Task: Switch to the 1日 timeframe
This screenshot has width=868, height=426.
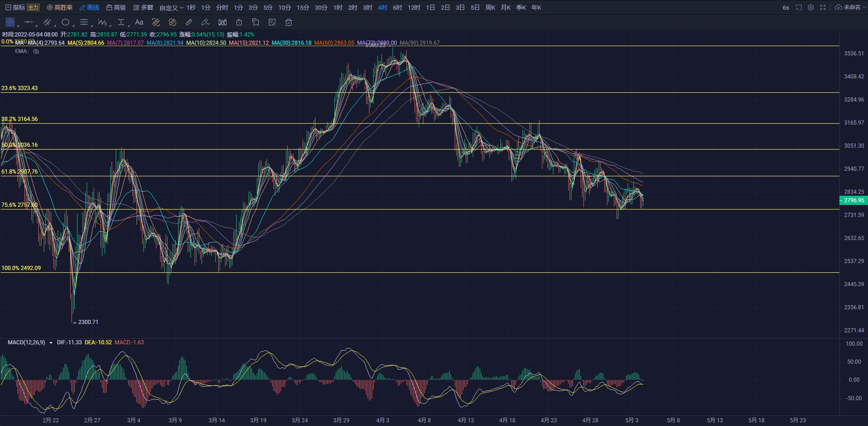Action: (430, 7)
